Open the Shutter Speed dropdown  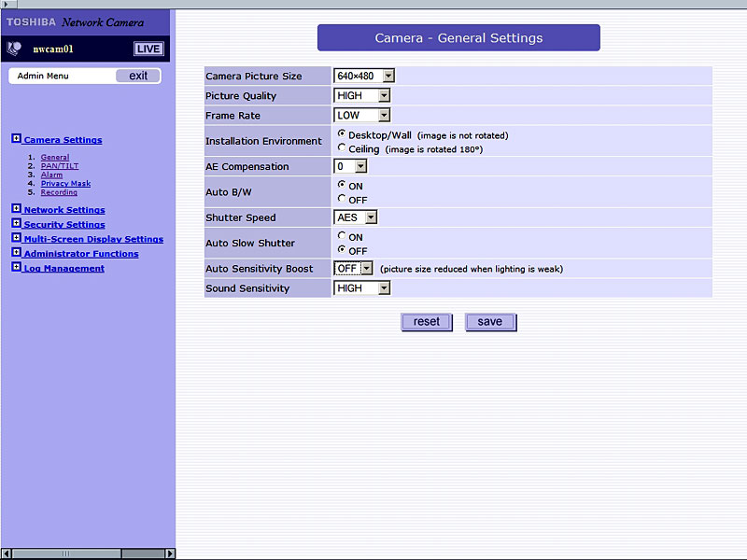coord(371,217)
